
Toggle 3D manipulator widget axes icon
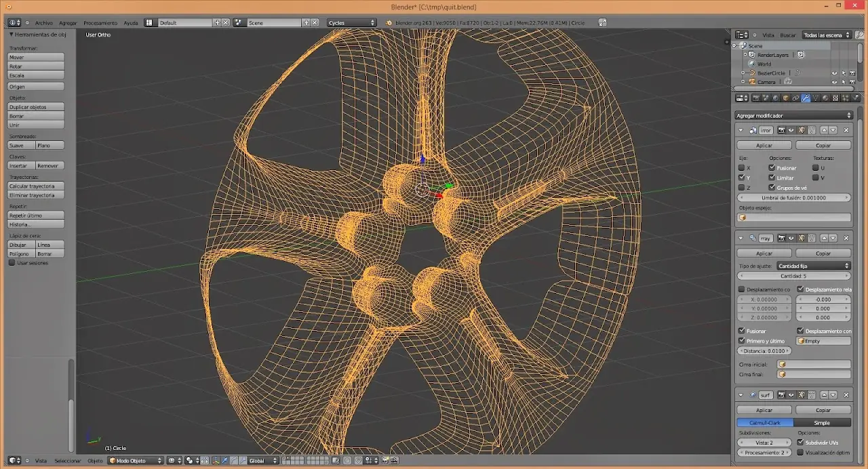[x=216, y=460]
